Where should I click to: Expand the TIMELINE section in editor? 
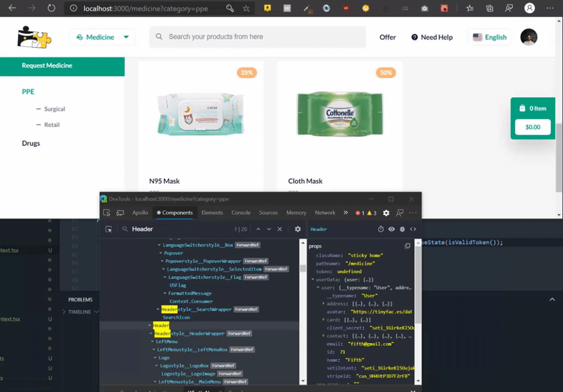81,312
